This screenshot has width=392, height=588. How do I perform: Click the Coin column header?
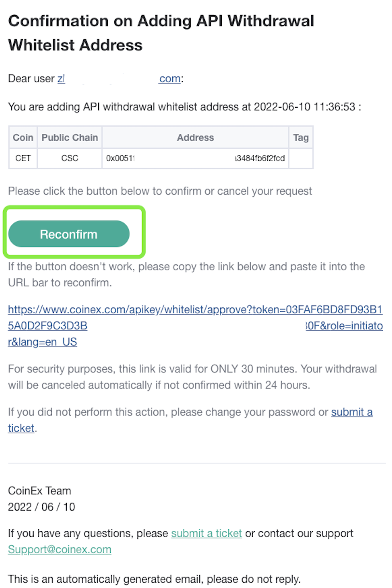tap(23, 137)
